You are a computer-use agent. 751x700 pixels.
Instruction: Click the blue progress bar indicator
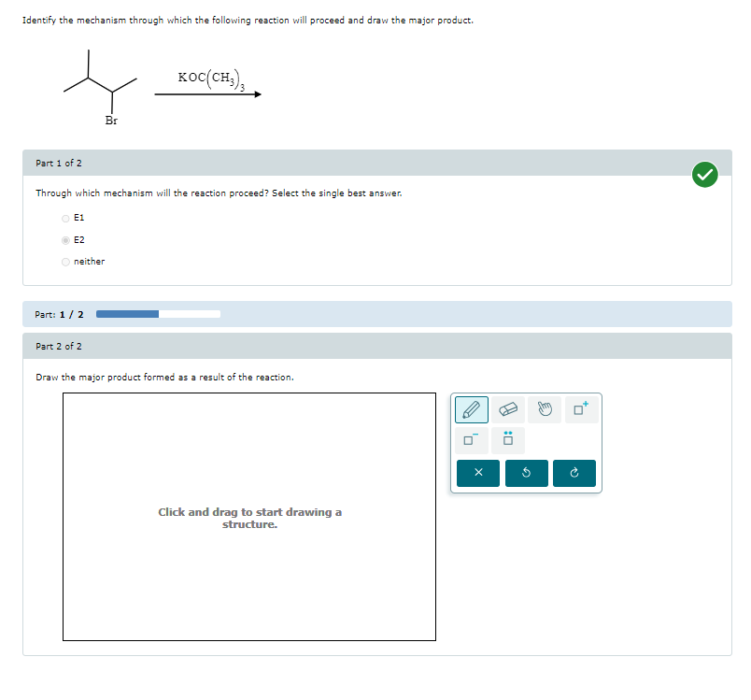[x=126, y=314]
